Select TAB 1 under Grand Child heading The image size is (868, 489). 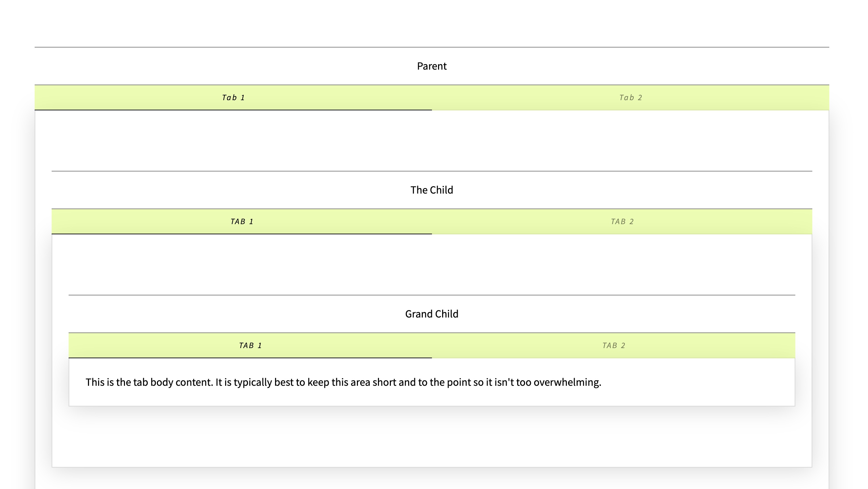250,345
